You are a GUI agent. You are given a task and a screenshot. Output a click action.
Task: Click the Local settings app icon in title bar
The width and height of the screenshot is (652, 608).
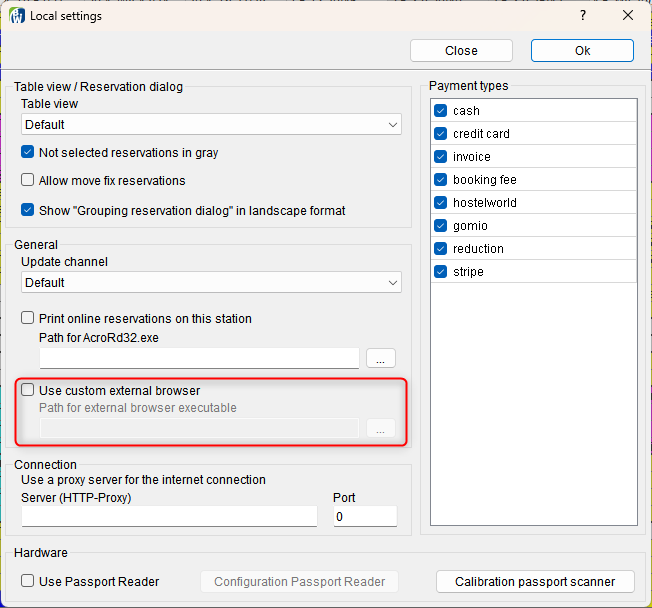[17, 16]
